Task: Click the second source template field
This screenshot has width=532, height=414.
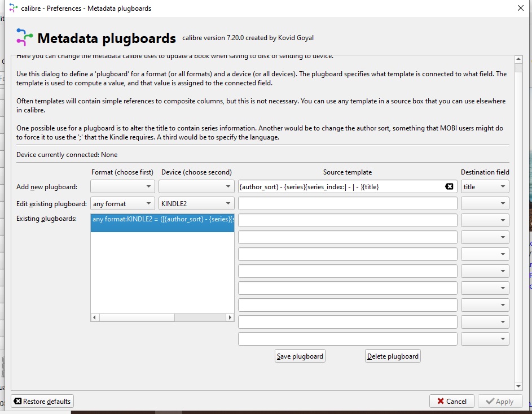Action: pos(348,203)
